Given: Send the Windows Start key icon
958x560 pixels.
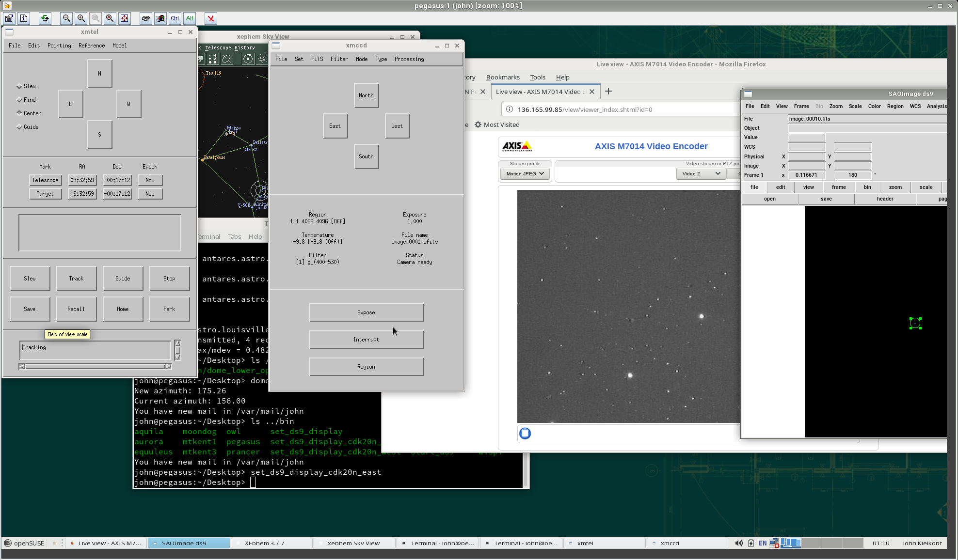Looking at the screenshot, I should [x=160, y=18].
